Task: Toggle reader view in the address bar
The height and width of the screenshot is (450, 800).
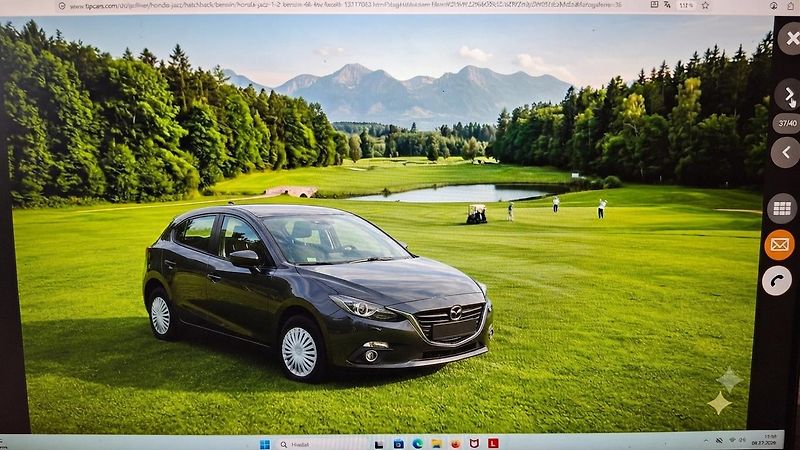Action: click(654, 5)
